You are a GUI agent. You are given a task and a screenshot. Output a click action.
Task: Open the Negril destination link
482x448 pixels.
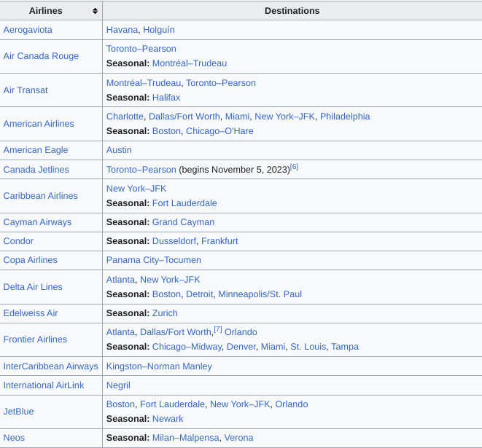pyautogui.click(x=118, y=385)
